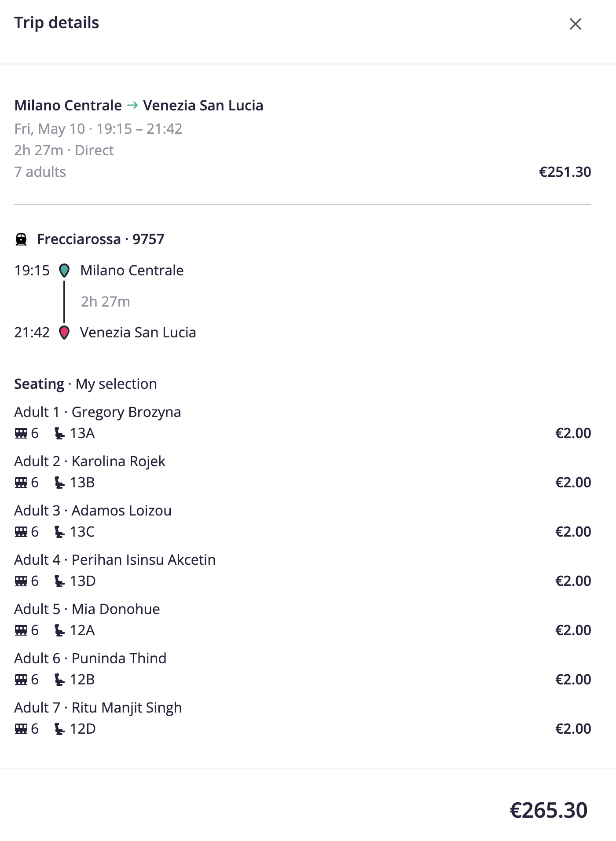Screen dimensions: 616x841
Task: Click the €2.00 seat fee for Adamos Loizou
Action: 573,532
